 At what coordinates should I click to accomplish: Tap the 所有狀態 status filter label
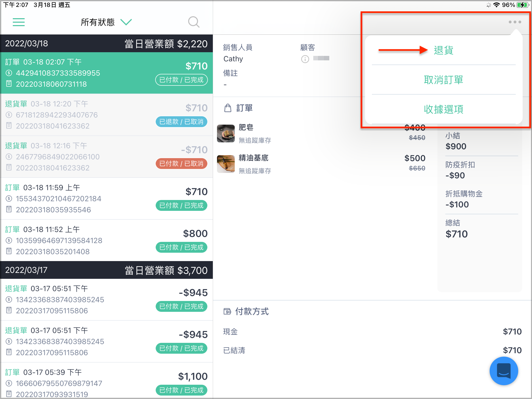point(98,22)
